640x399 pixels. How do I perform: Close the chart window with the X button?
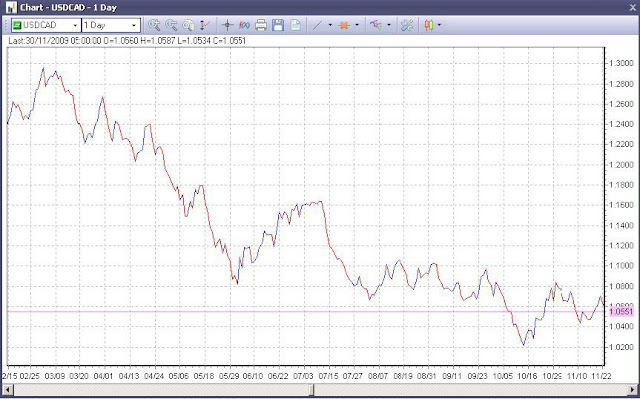[x=633, y=7]
